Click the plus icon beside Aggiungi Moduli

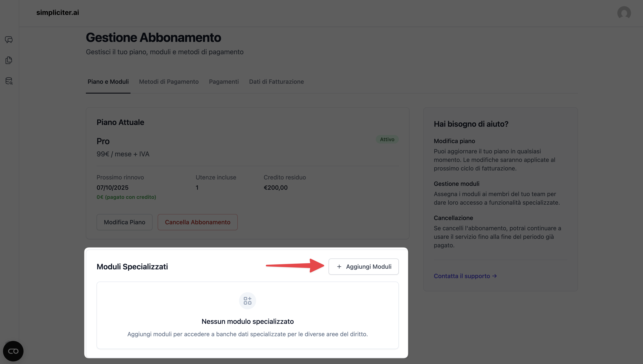click(339, 267)
